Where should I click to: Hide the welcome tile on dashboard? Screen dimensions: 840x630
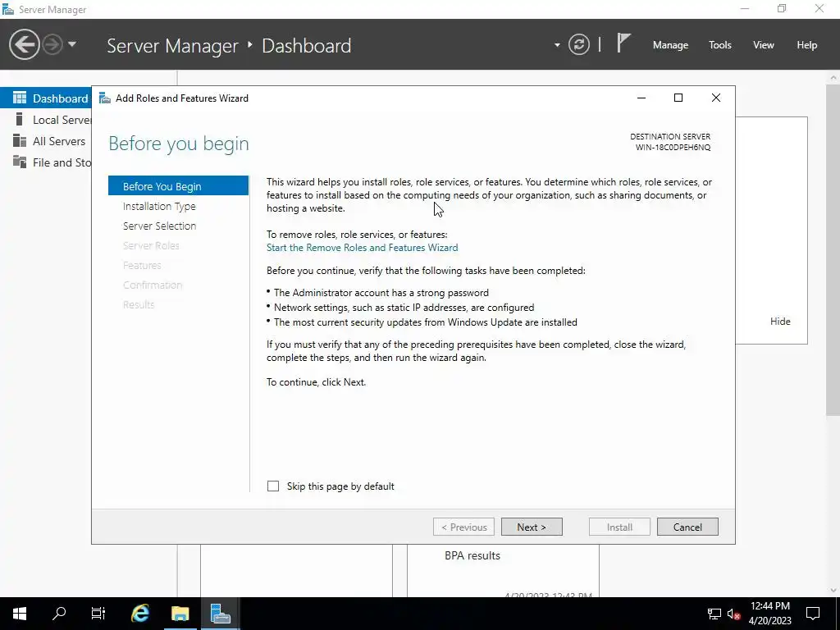click(780, 321)
